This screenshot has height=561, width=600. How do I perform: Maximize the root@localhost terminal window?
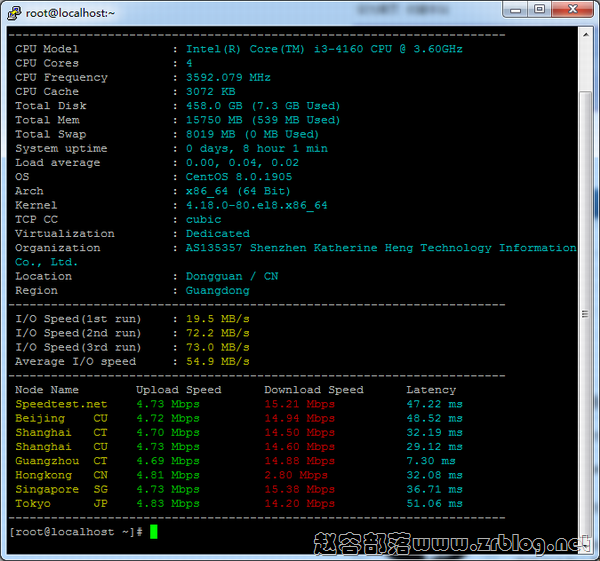539,10
